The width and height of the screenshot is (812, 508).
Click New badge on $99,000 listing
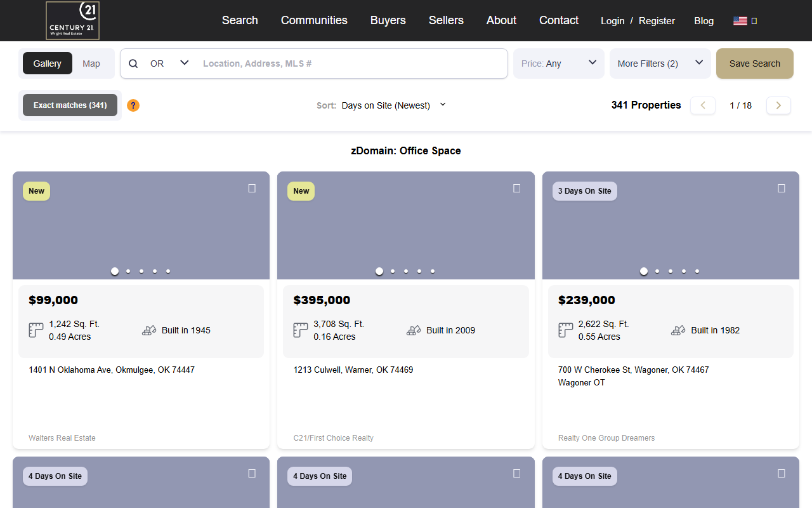point(37,191)
